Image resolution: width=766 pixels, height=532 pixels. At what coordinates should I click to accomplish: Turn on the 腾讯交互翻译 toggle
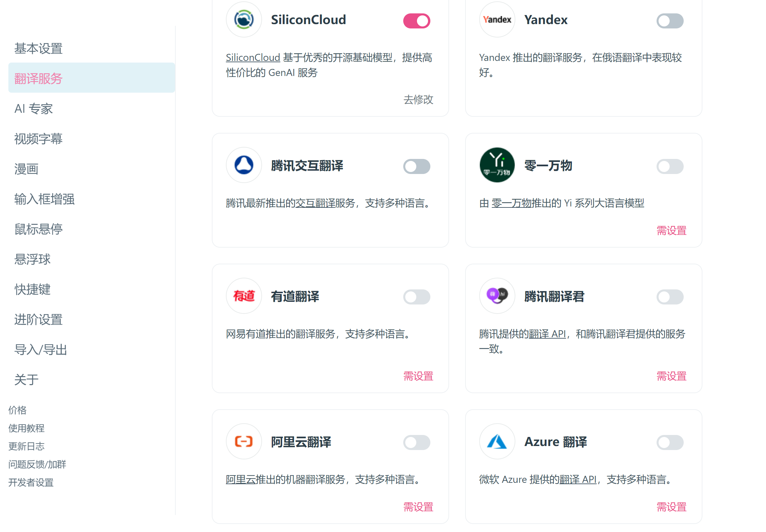coord(416,167)
